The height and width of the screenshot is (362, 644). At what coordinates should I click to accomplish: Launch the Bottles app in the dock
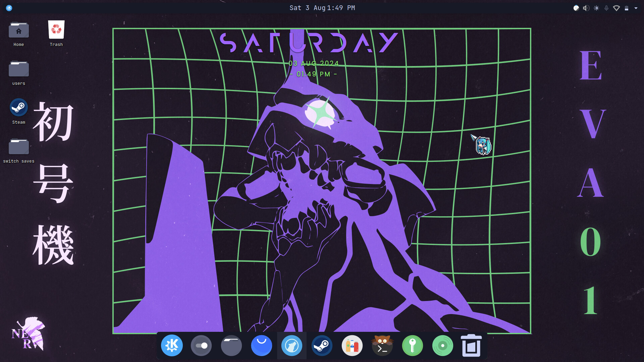(x=352, y=345)
